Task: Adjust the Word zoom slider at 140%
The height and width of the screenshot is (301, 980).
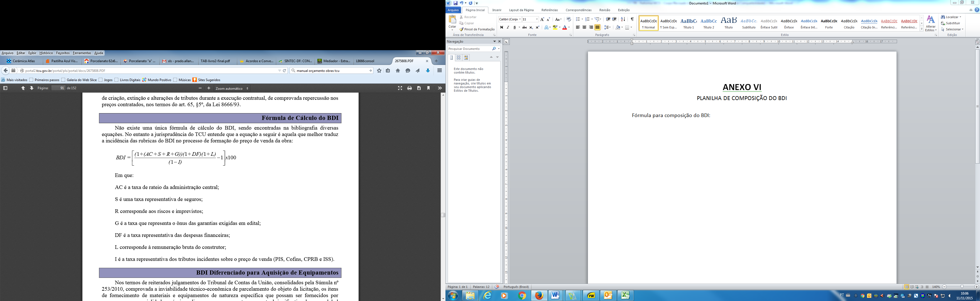Action: pyautogui.click(x=962, y=287)
